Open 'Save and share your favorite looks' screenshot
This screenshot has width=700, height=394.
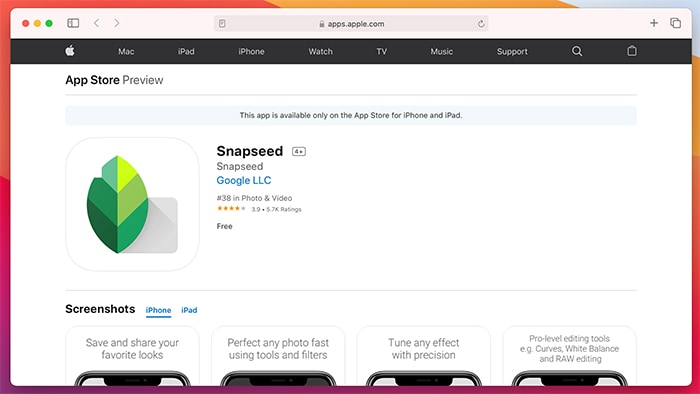(x=132, y=356)
